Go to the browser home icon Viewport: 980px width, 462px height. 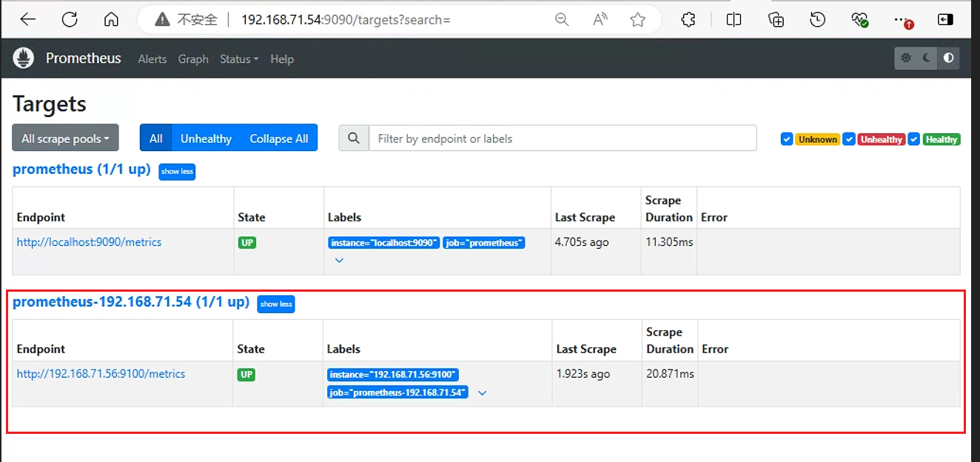pyautogui.click(x=111, y=20)
